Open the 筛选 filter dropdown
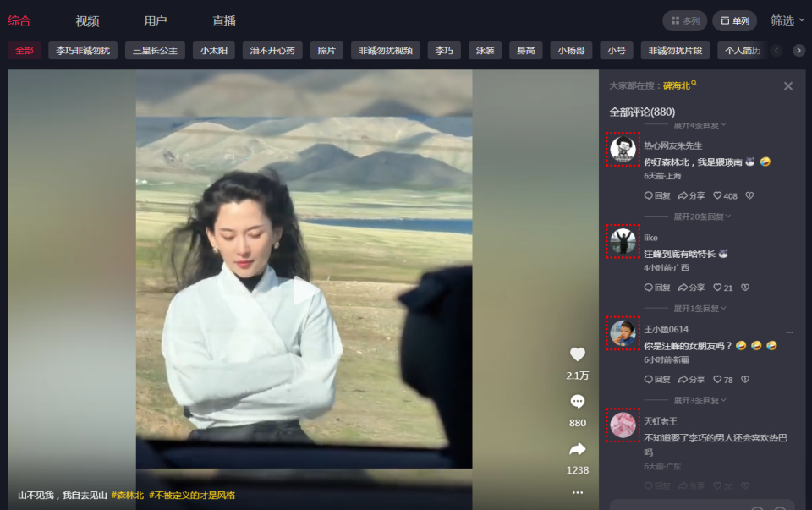812x510 pixels. (787, 20)
